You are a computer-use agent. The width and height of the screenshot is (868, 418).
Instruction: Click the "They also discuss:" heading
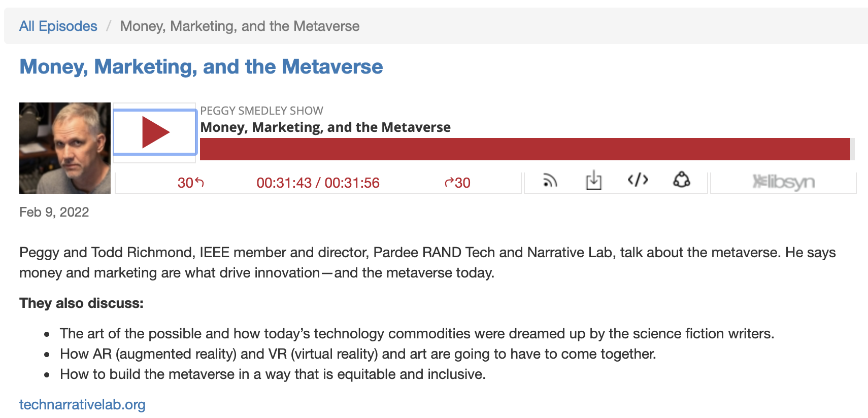click(x=81, y=303)
